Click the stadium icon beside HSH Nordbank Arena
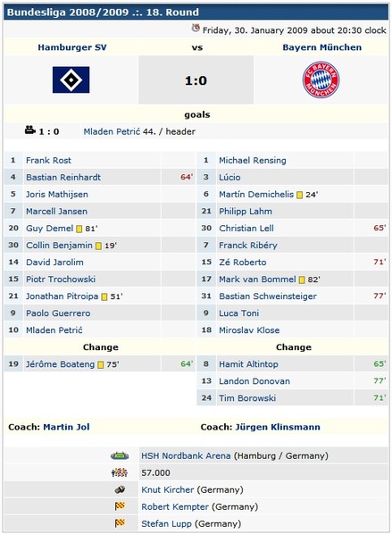Image resolution: width=392 pixels, height=534 pixels. coord(120,455)
